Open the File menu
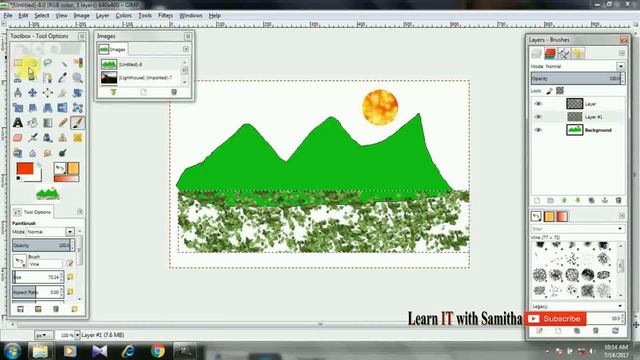 (x=8, y=16)
